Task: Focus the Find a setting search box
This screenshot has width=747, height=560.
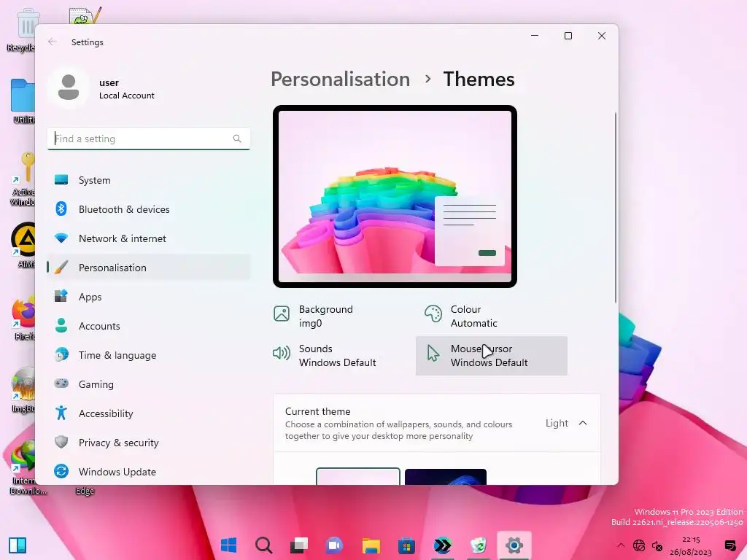Action: coord(149,139)
